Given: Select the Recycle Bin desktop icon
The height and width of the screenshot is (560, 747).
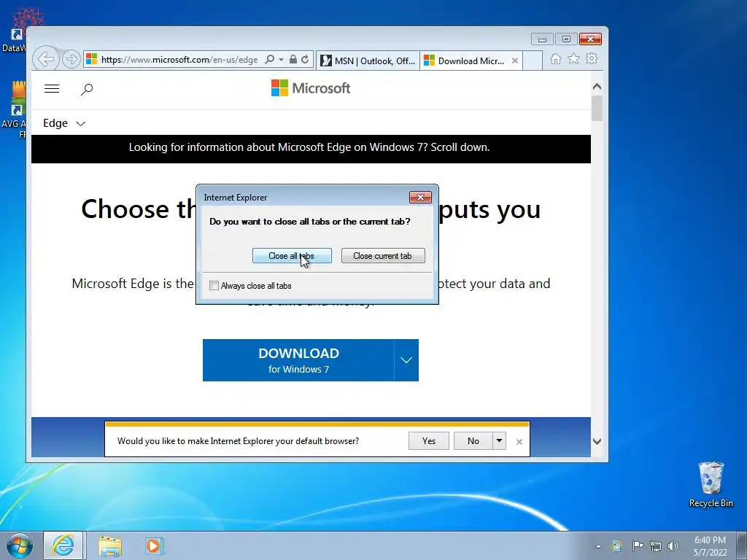Looking at the screenshot, I should coord(711,484).
